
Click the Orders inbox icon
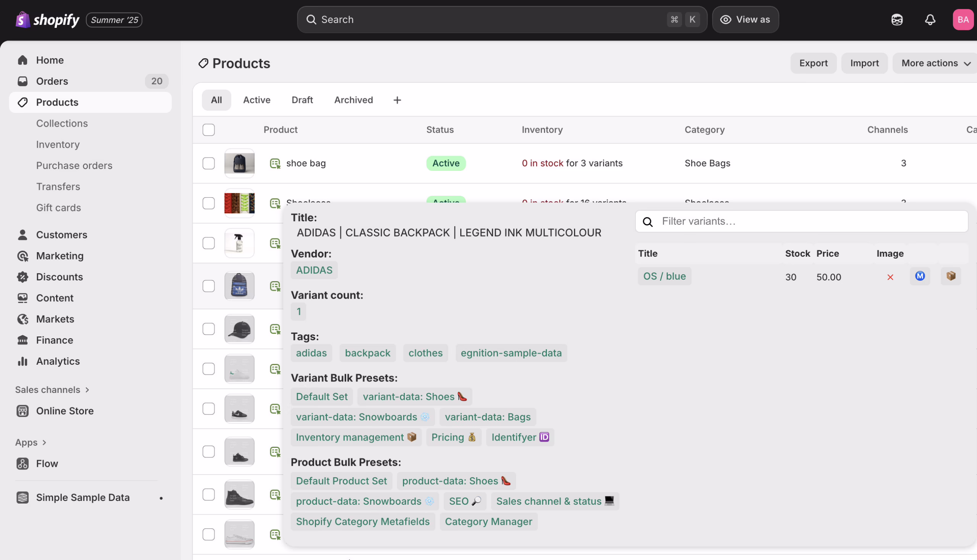[x=23, y=81]
